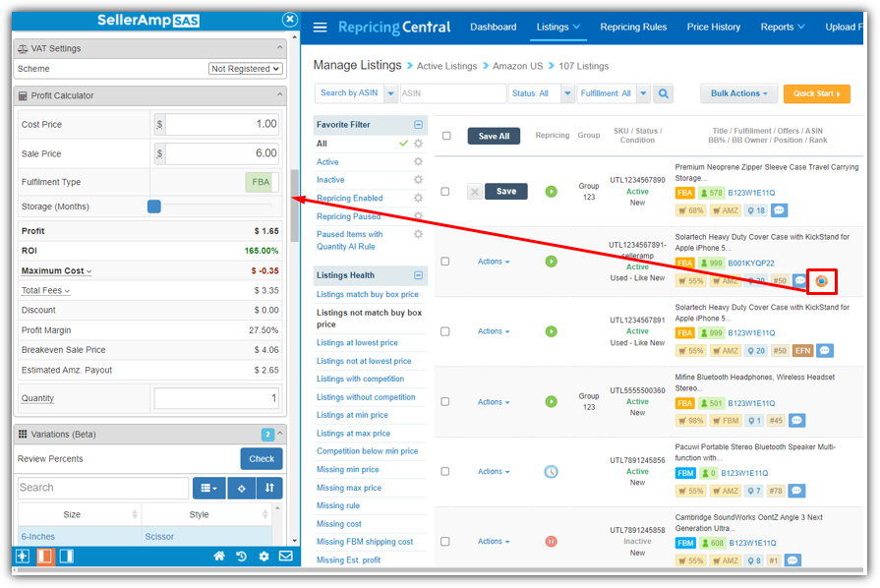Open the VAT Scheme Not Registered dropdown
The height and width of the screenshot is (588, 880).
(245, 69)
